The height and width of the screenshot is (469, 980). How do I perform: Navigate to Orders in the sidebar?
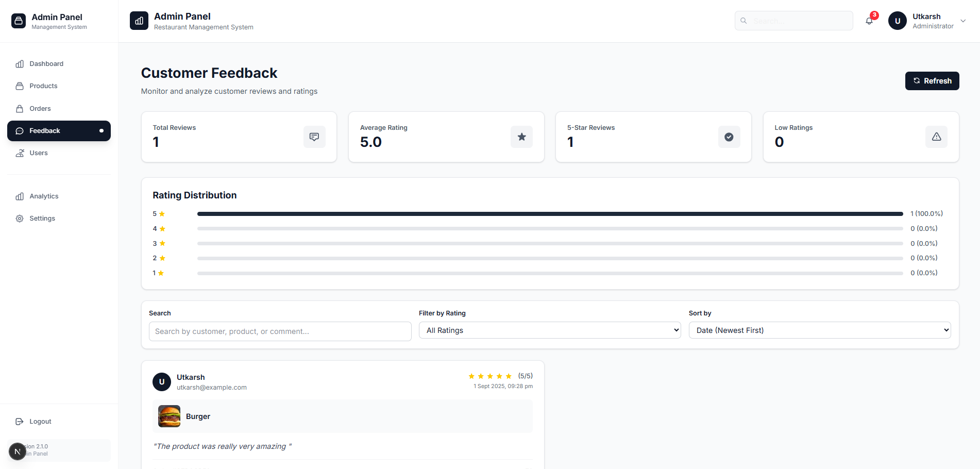tap(40, 109)
